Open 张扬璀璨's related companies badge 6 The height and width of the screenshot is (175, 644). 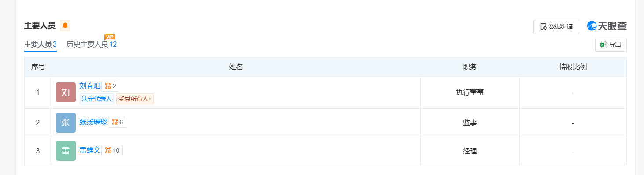pyautogui.click(x=118, y=122)
